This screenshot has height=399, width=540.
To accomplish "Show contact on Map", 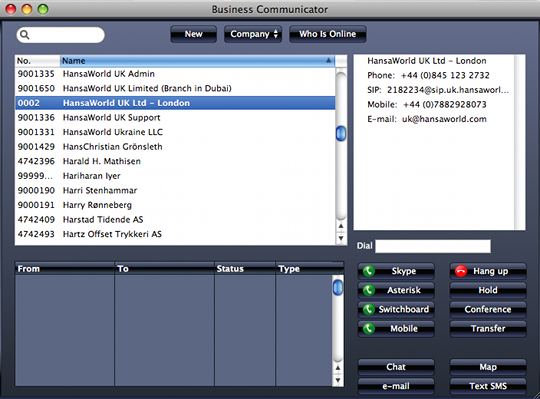I will [x=488, y=367].
